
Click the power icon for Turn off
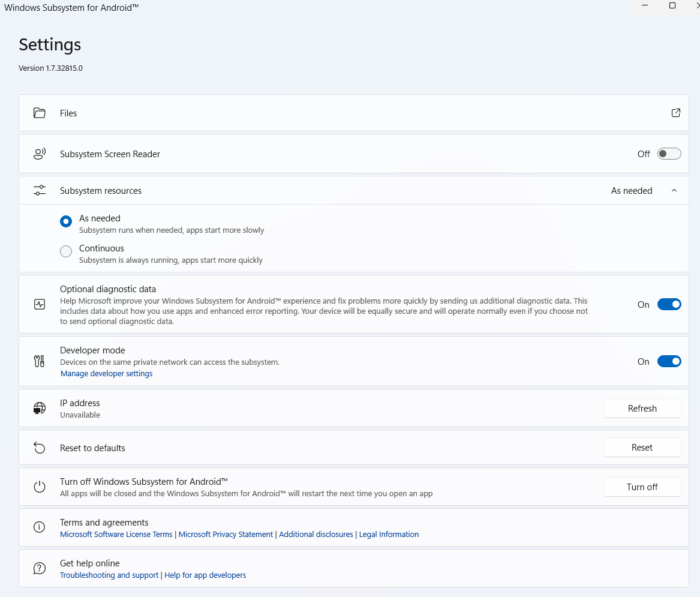(39, 487)
